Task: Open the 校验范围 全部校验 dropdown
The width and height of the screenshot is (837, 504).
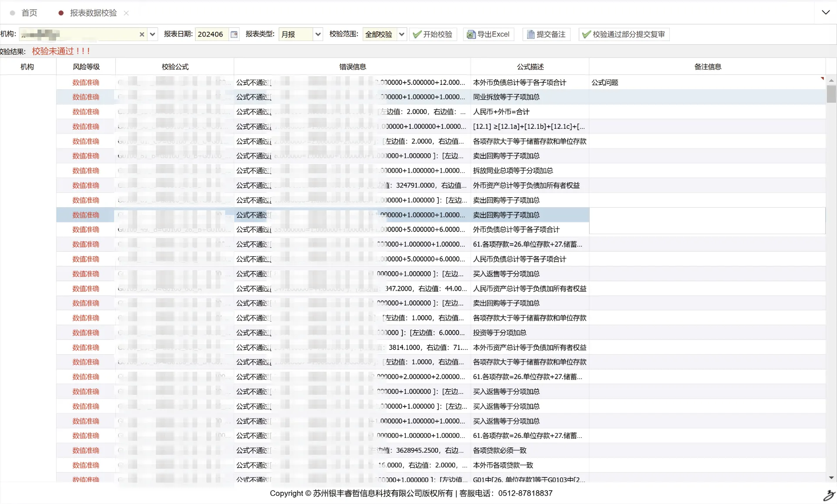Action: (402, 34)
